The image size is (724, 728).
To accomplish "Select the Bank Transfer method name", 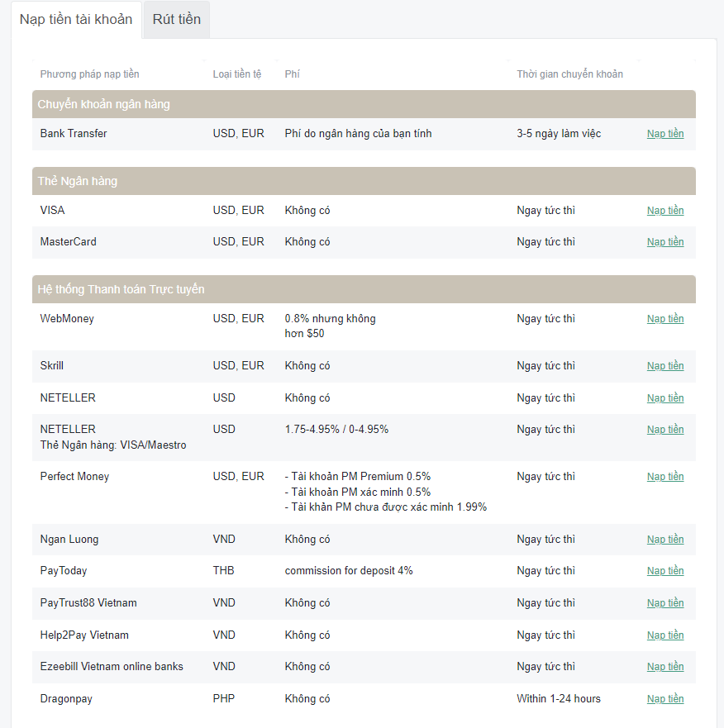I will click(x=74, y=134).
